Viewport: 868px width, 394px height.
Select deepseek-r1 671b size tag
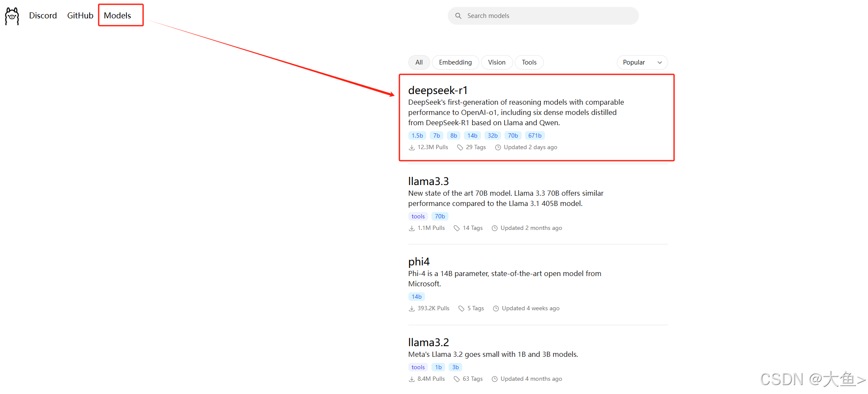[535, 135]
